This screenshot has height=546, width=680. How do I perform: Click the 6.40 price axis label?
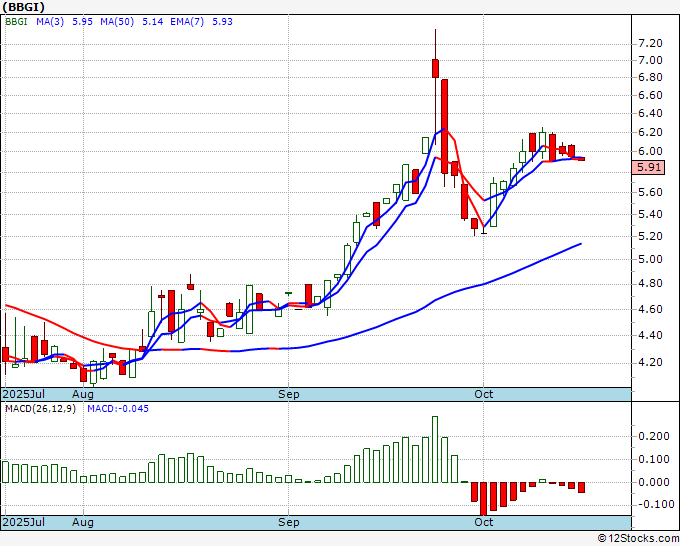(x=651, y=114)
